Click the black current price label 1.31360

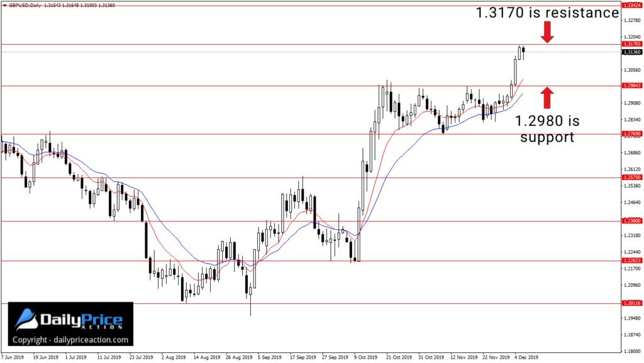(632, 52)
